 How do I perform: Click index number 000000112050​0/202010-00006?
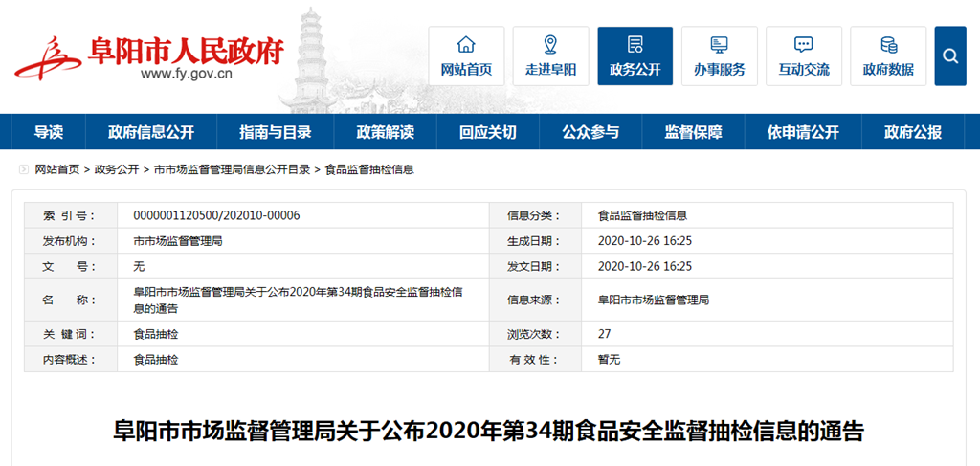click(x=216, y=215)
